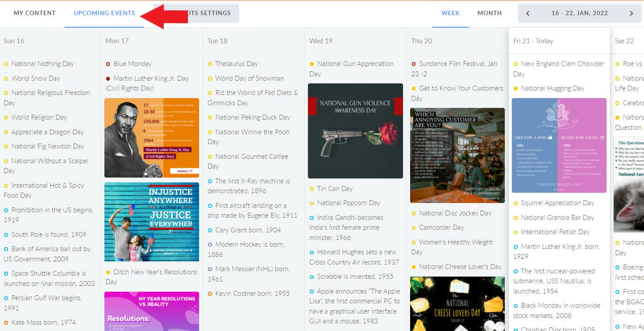Open the National Cheese Lovers Day image
644x331 pixels.
pyautogui.click(x=457, y=303)
